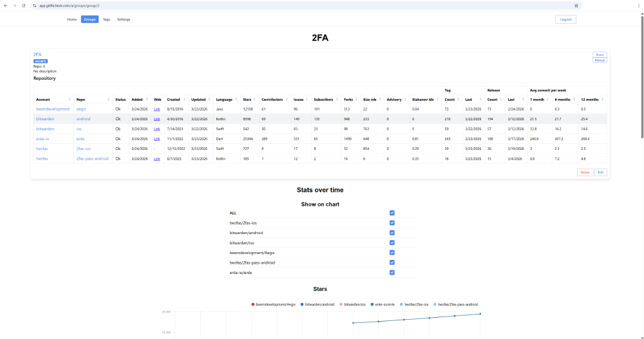
Task: Open the beemdevelopment account link
Action: click(53, 109)
